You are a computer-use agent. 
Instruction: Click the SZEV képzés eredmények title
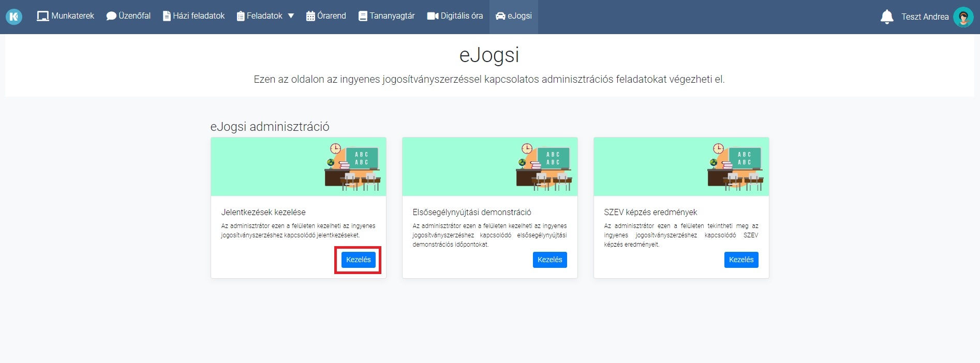(x=650, y=212)
